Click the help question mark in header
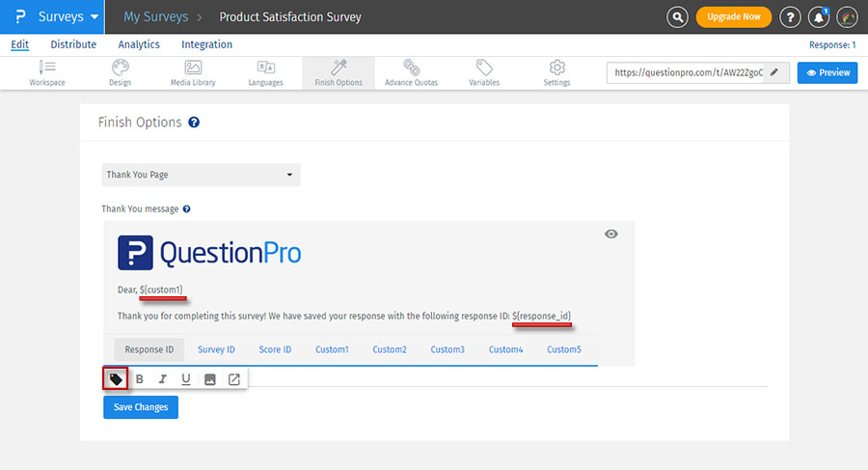 [790, 17]
